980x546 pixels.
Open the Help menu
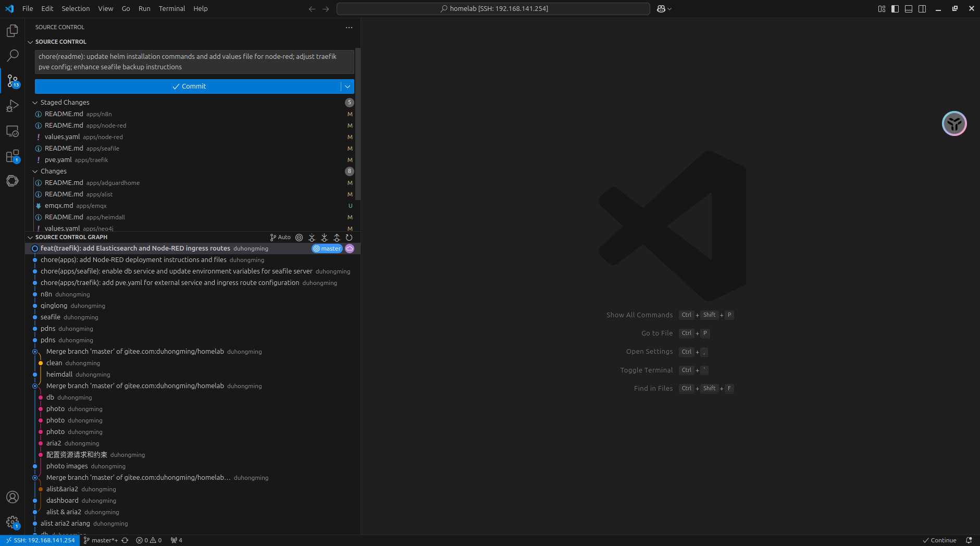pyautogui.click(x=201, y=9)
